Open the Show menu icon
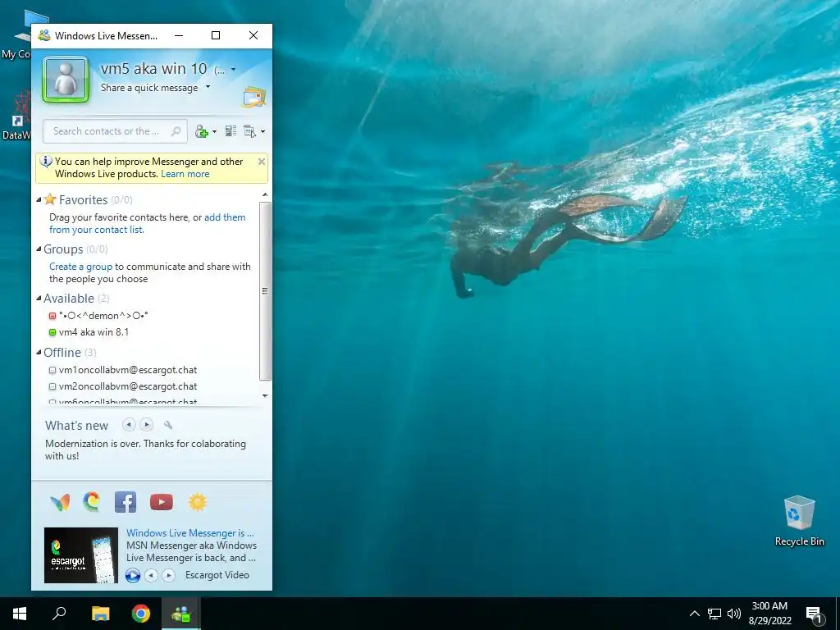The image size is (840, 630). (x=249, y=131)
